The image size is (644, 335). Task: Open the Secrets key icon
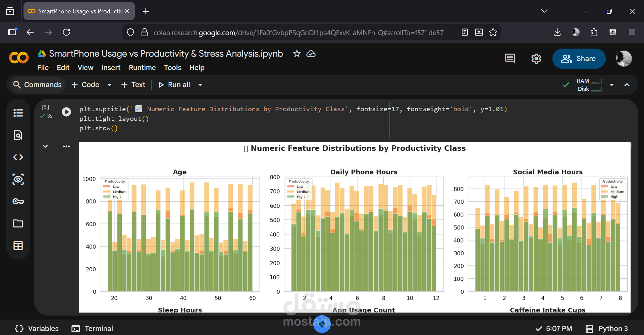pyautogui.click(x=18, y=201)
